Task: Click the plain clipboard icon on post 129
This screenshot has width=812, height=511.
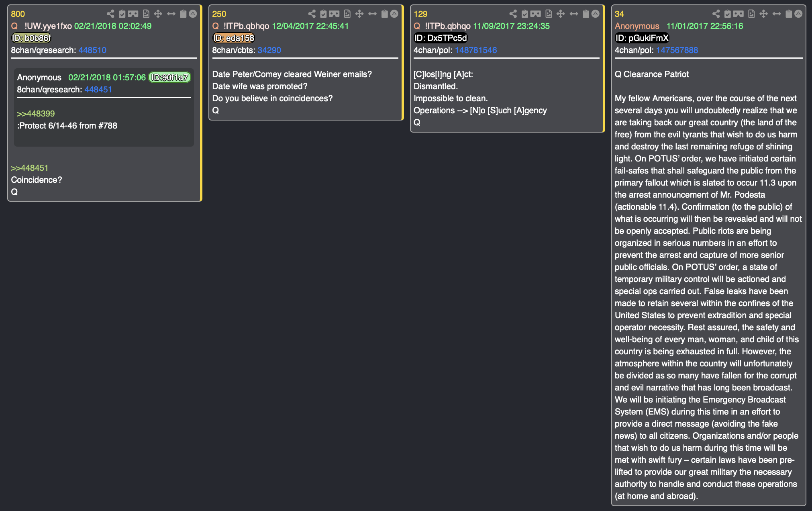Action: pyautogui.click(x=586, y=14)
